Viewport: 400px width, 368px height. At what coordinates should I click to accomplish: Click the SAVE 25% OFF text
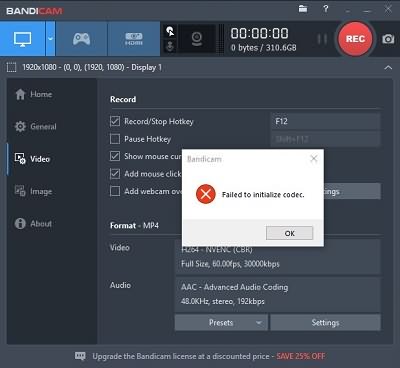click(x=301, y=356)
